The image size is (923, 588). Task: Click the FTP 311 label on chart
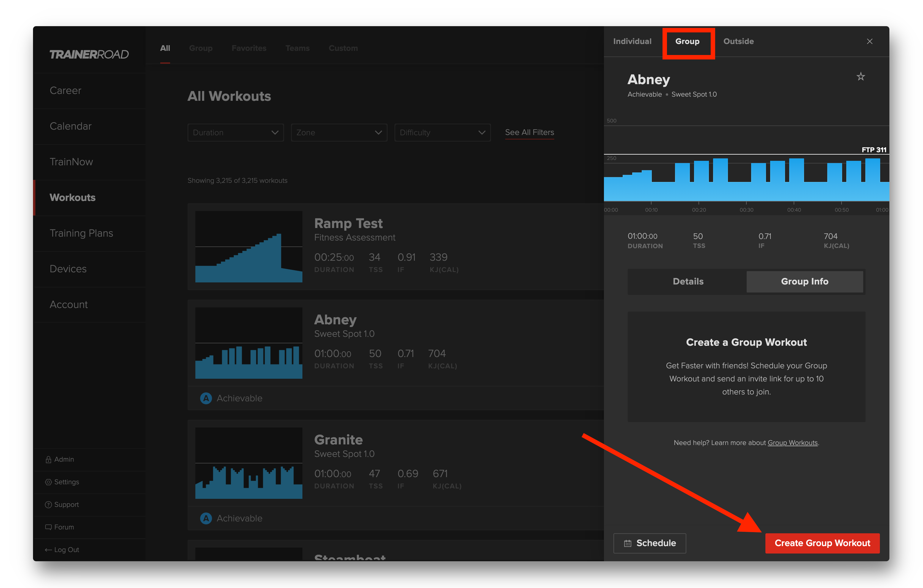point(874,150)
